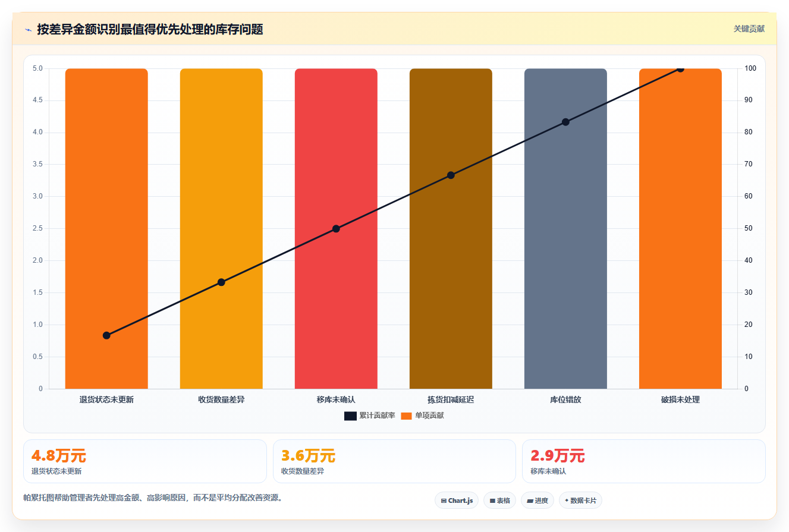This screenshot has width=789, height=532.
Task: Click the 移库未确认 axis label
Action: point(336,399)
